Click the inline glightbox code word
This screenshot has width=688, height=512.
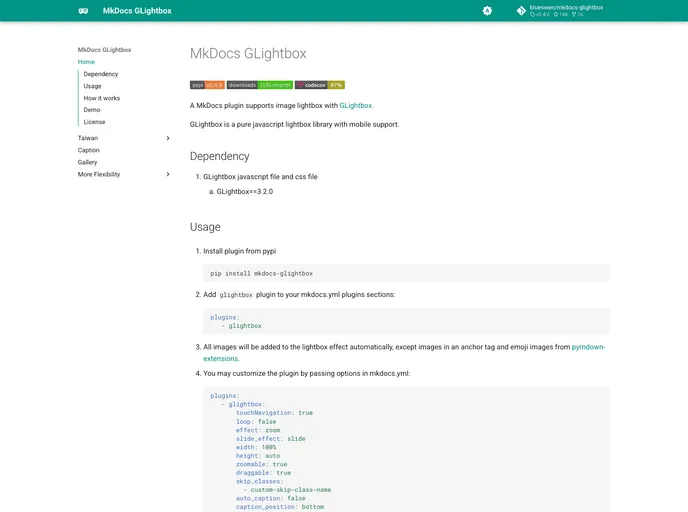236,295
